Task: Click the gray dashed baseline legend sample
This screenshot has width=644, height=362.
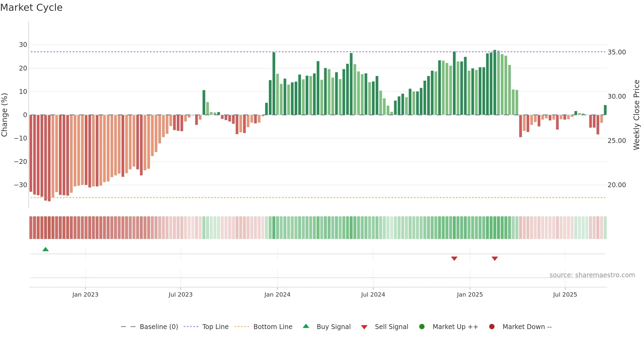Action: click(x=128, y=327)
